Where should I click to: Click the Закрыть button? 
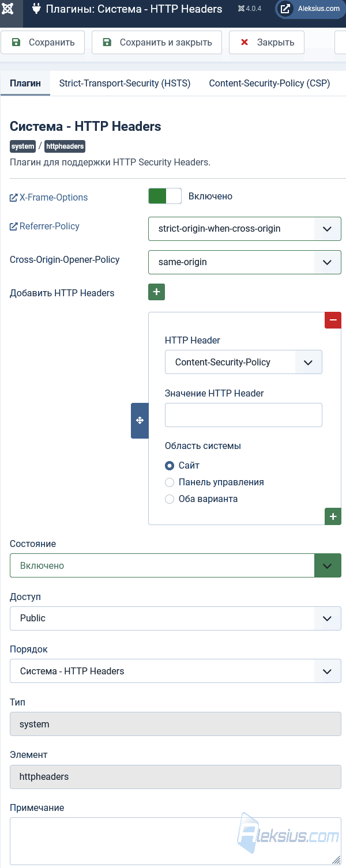pos(266,42)
